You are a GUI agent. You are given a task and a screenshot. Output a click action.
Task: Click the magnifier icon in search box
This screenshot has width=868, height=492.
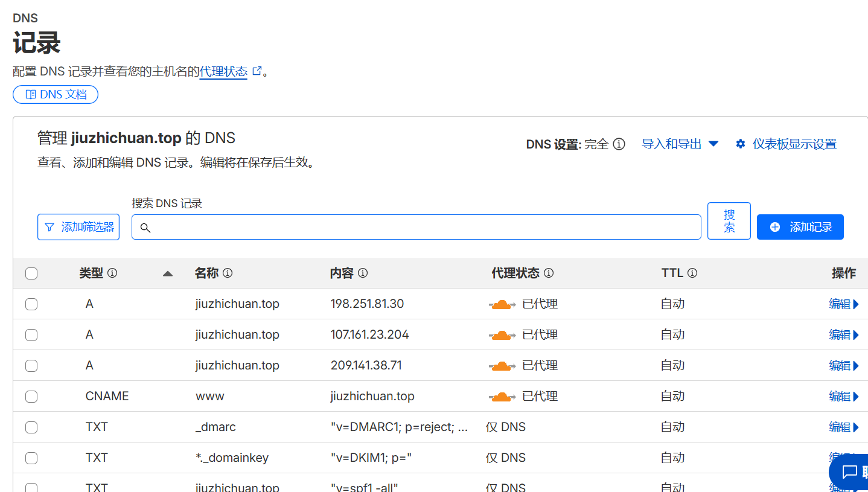pos(145,228)
